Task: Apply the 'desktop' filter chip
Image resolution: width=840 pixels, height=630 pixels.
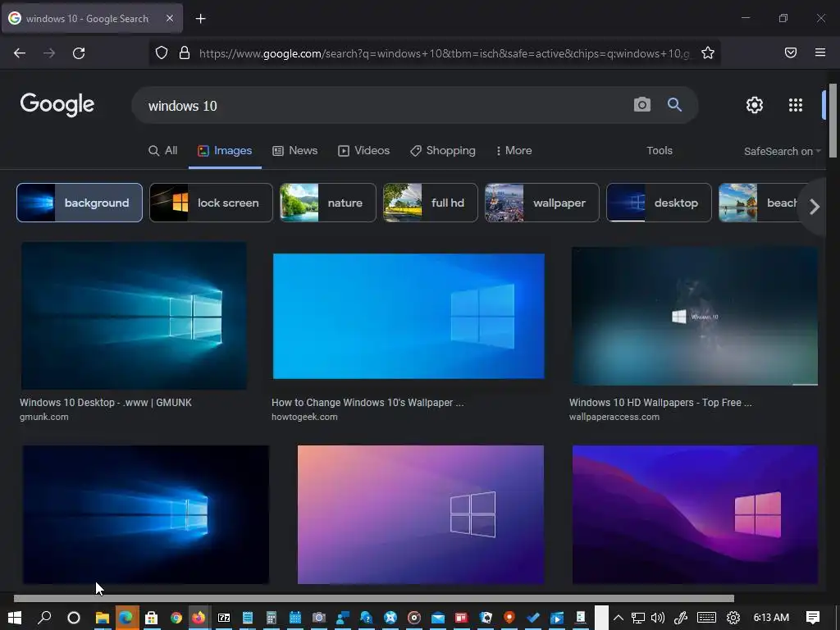Action: point(659,203)
